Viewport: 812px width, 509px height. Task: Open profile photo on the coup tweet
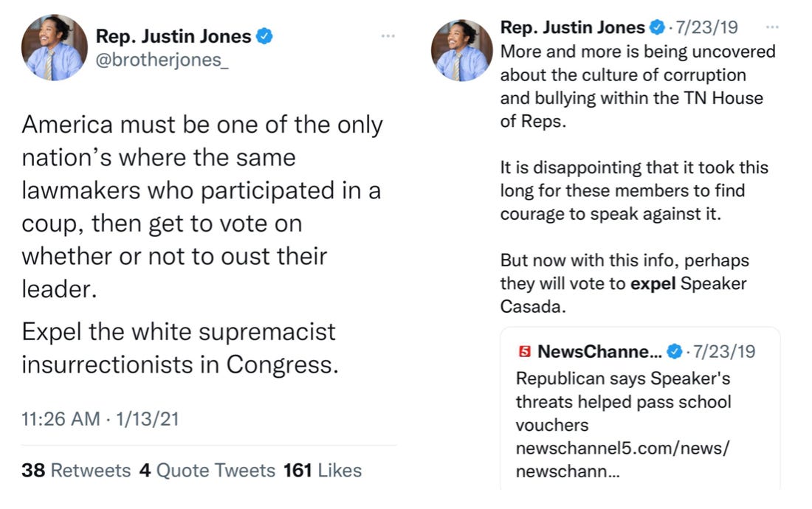[x=54, y=48]
